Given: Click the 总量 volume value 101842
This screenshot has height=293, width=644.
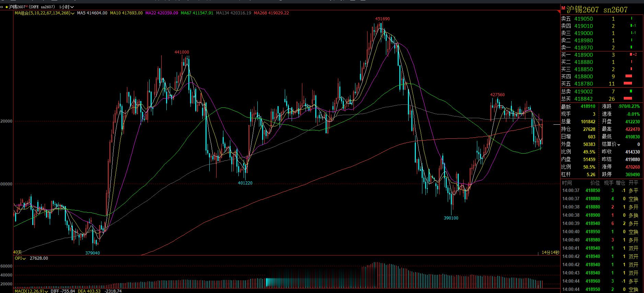Looking at the screenshot, I should (x=588, y=122).
